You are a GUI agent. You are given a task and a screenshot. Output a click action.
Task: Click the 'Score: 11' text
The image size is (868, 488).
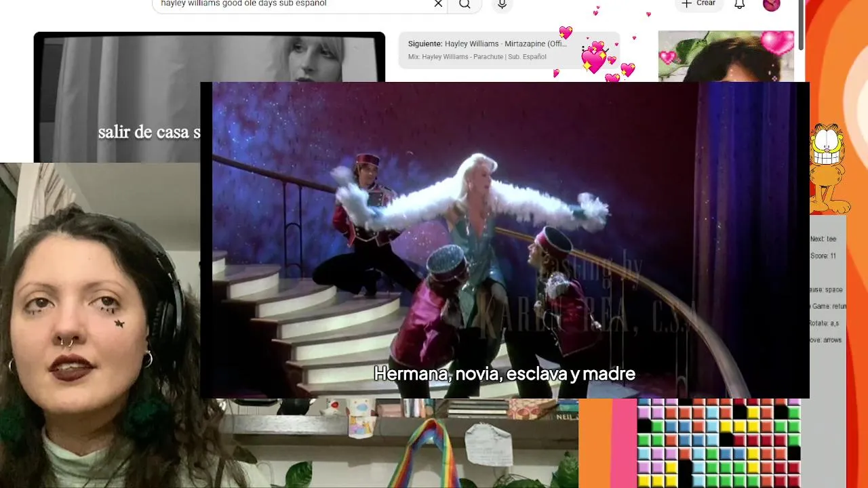point(823,256)
